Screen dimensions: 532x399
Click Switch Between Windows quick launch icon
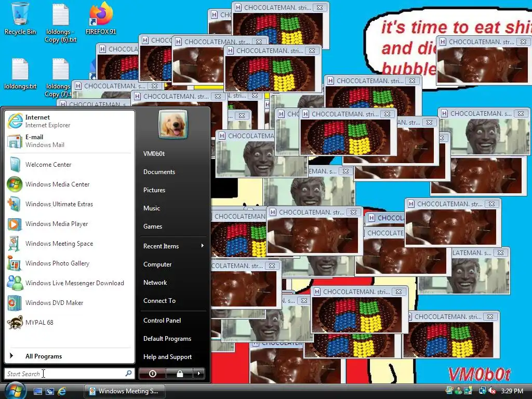[50, 391]
